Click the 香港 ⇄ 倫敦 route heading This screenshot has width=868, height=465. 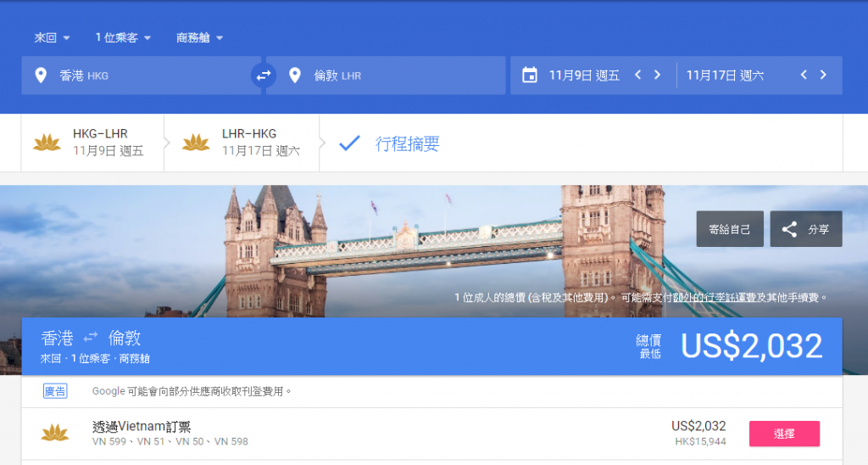tap(91, 338)
